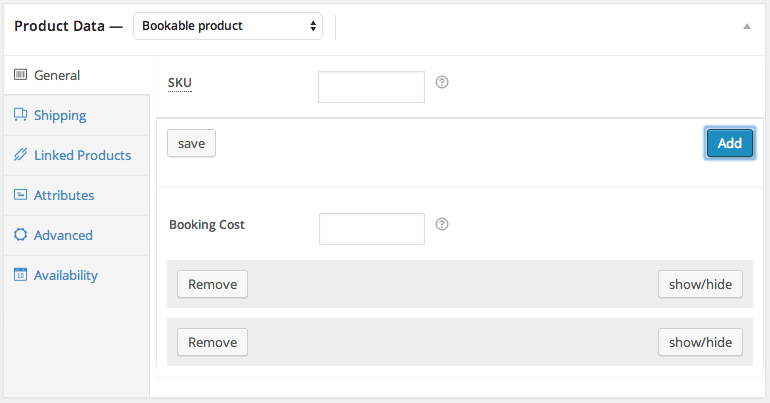
Task: Click the lower Remove button
Action: 212,342
